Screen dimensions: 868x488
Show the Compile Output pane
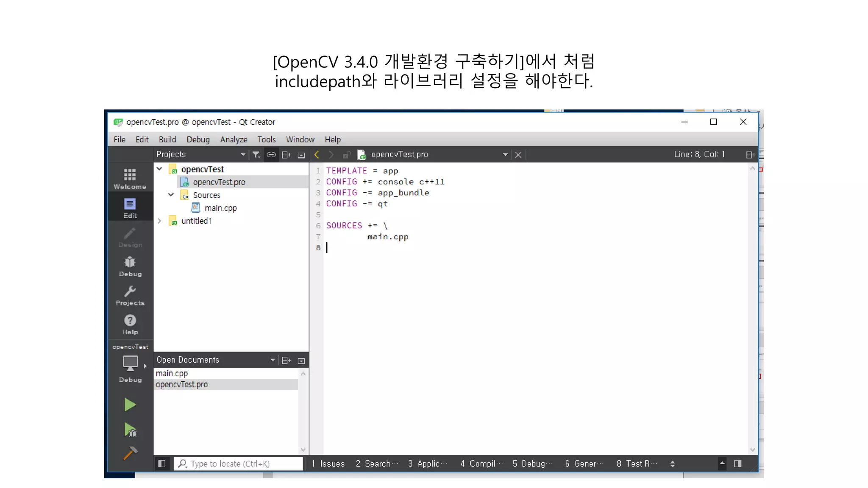[481, 463]
